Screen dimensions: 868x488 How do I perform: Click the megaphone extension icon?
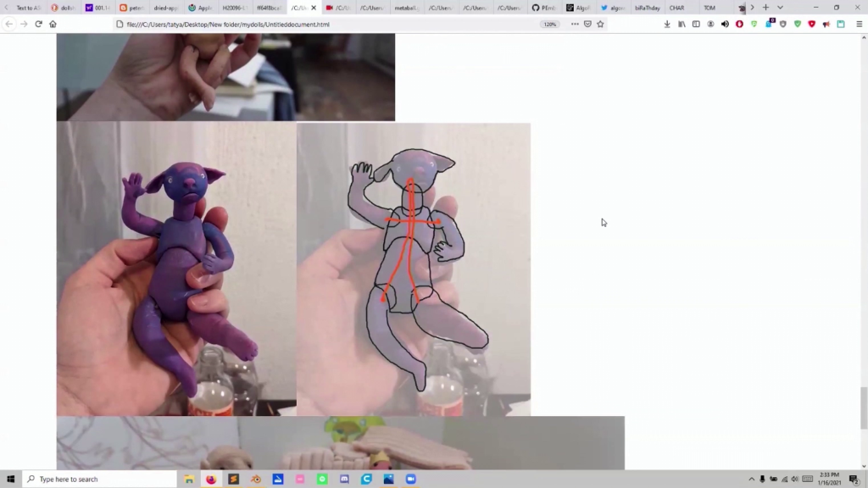(x=826, y=25)
